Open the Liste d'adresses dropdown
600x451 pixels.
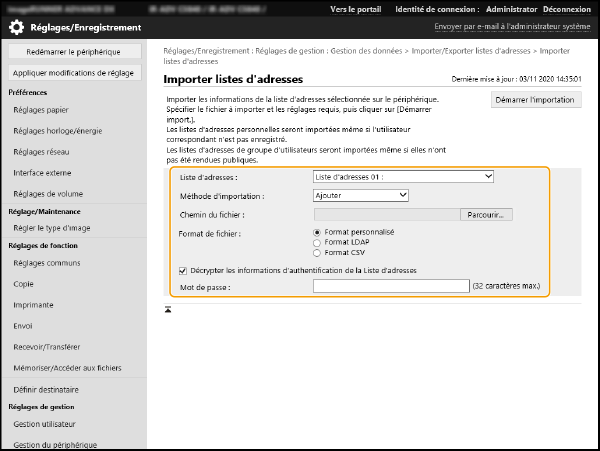[x=403, y=177]
